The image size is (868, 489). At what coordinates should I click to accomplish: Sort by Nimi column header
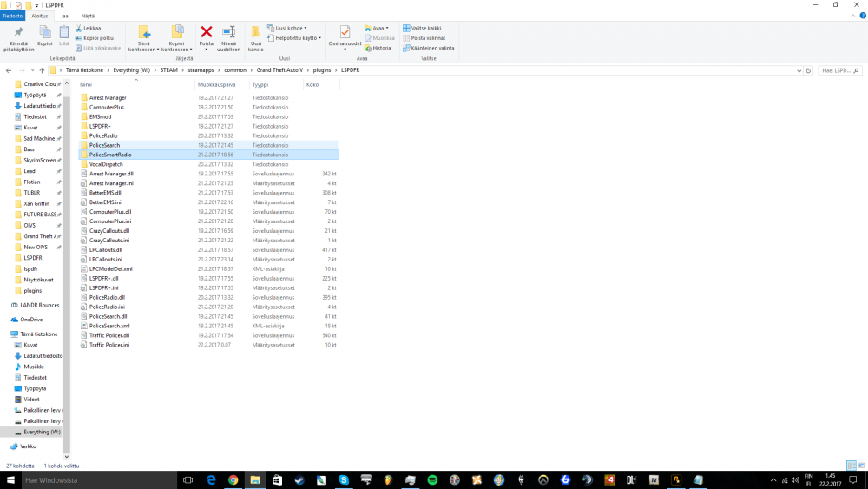click(x=86, y=85)
